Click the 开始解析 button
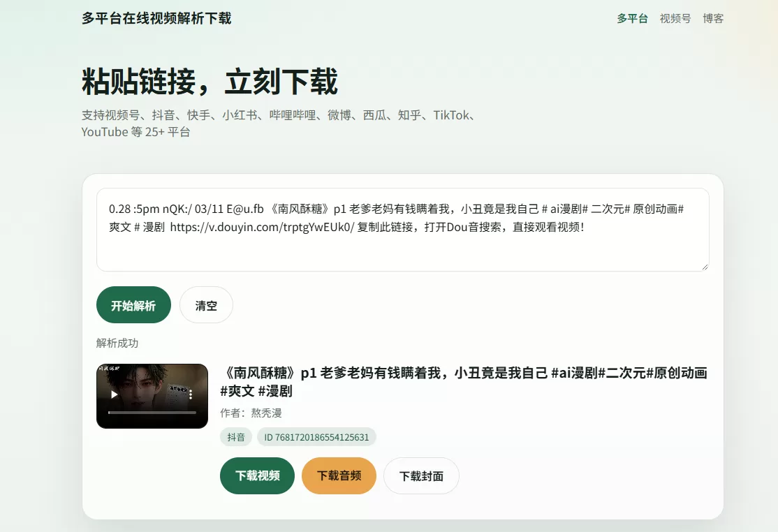The image size is (778, 532). [x=133, y=305]
